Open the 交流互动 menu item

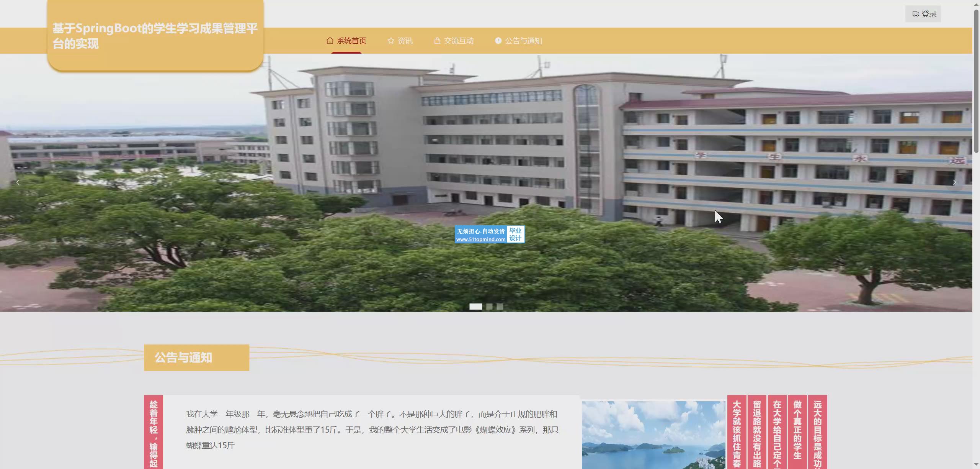[459, 41]
